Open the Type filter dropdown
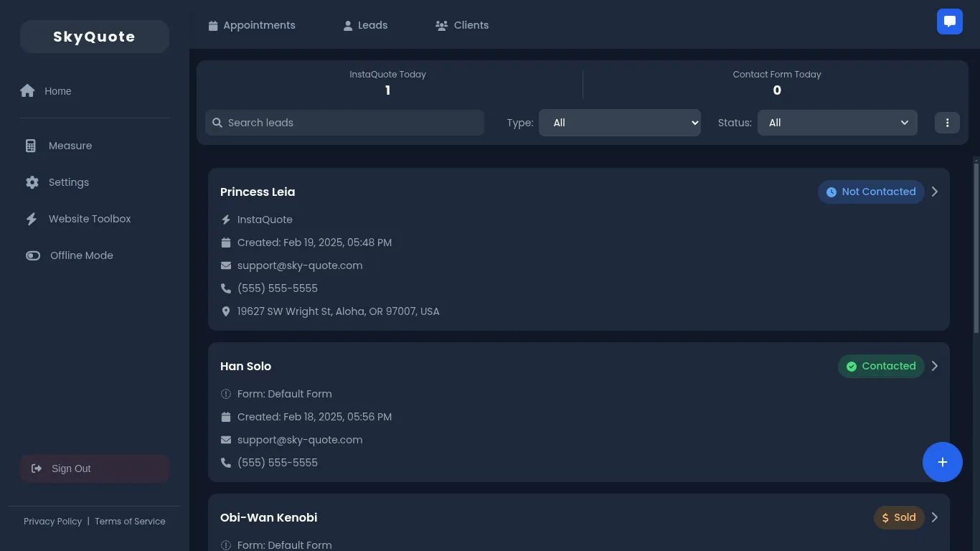Image resolution: width=980 pixels, height=551 pixels. (x=620, y=123)
